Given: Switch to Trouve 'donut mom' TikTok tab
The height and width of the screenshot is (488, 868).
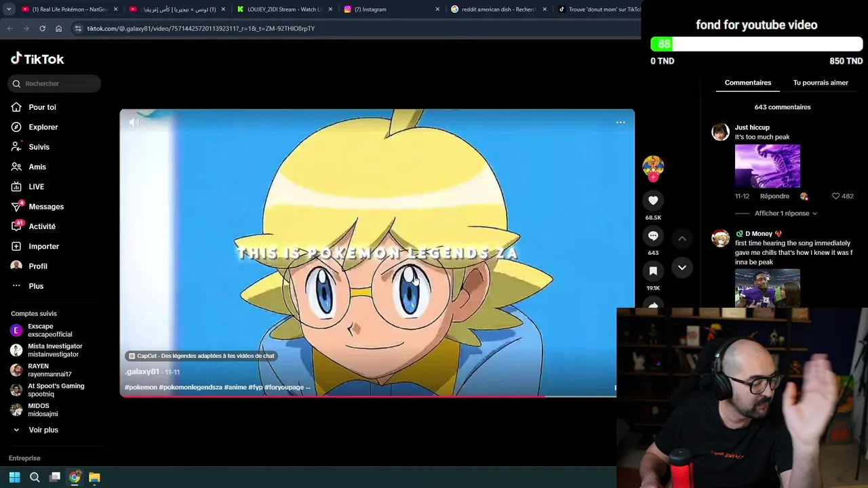Looking at the screenshot, I should click(600, 9).
